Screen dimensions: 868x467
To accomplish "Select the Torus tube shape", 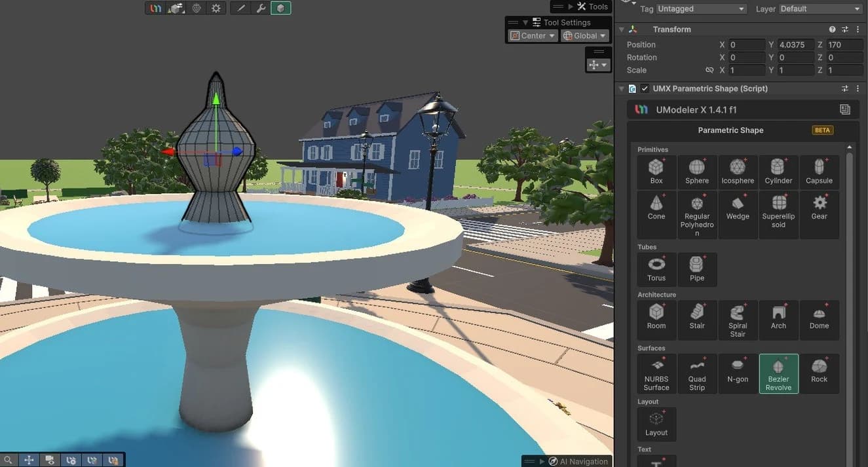I will (x=656, y=270).
